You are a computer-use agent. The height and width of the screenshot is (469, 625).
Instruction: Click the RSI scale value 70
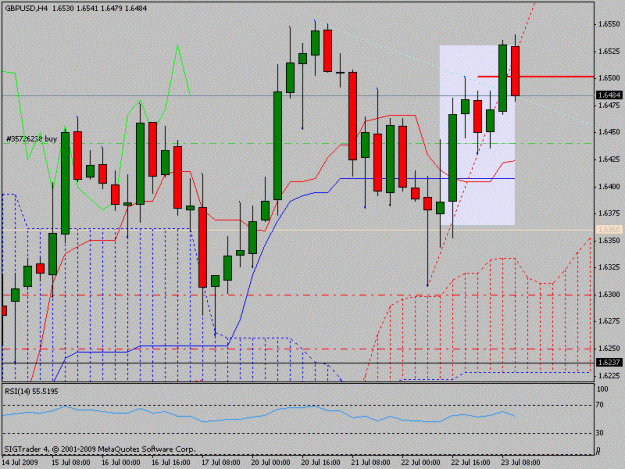(601, 405)
